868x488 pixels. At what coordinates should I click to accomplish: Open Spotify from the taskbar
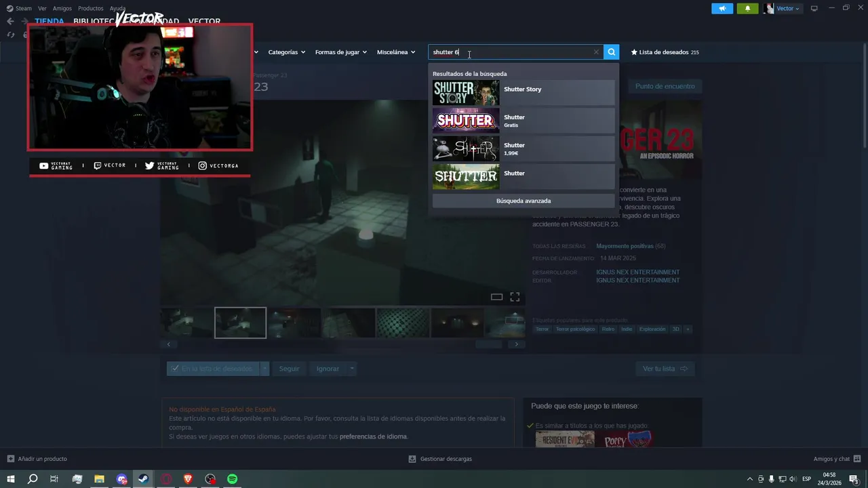pyautogui.click(x=233, y=479)
